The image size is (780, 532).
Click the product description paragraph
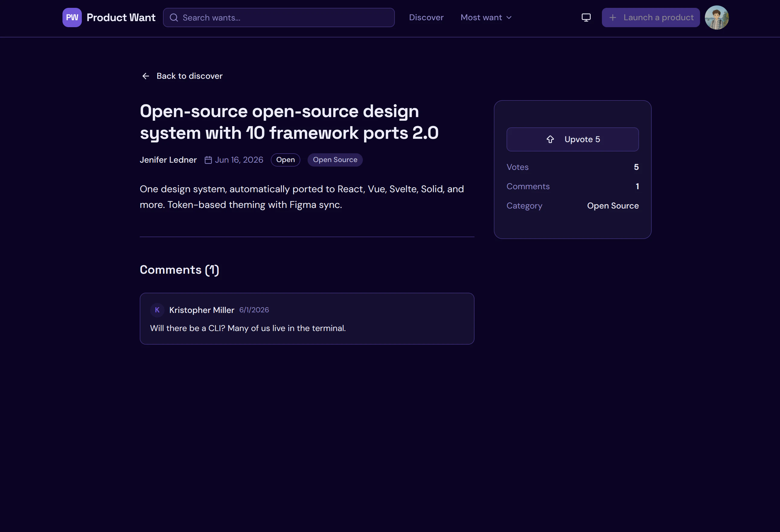[x=301, y=197]
